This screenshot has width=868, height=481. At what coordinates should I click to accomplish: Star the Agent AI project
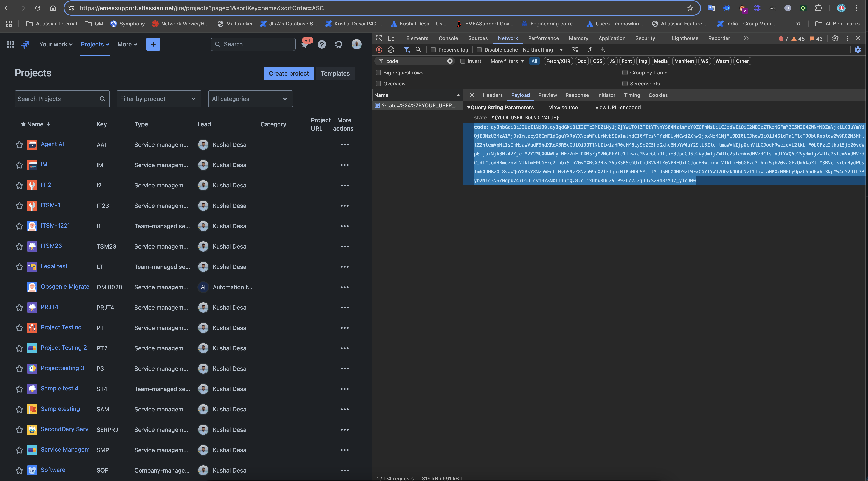tap(19, 145)
